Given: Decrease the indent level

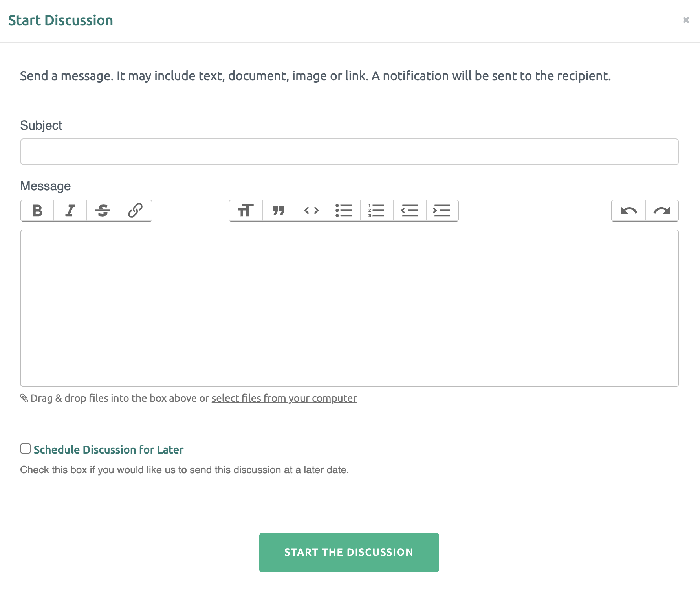Looking at the screenshot, I should pyautogui.click(x=409, y=211).
